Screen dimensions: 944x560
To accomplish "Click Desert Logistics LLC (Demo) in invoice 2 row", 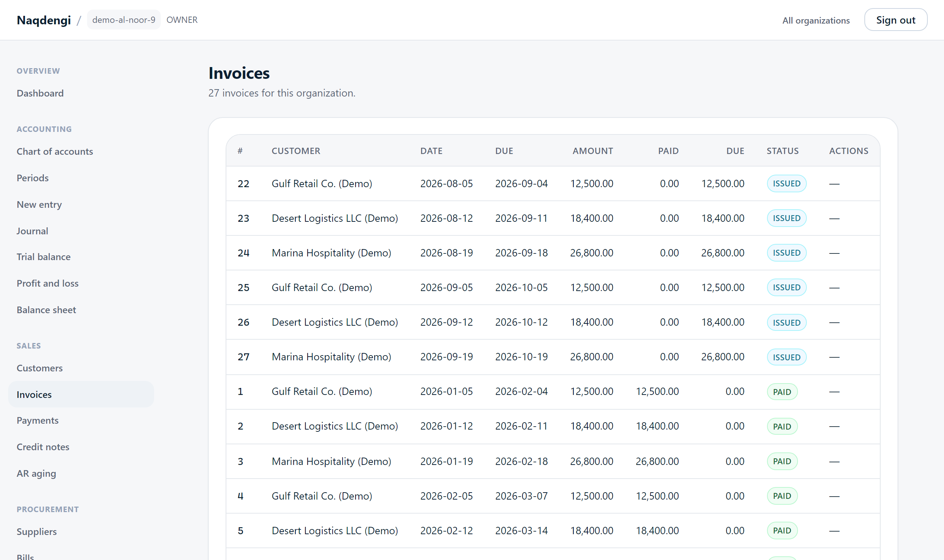I will pos(334,426).
